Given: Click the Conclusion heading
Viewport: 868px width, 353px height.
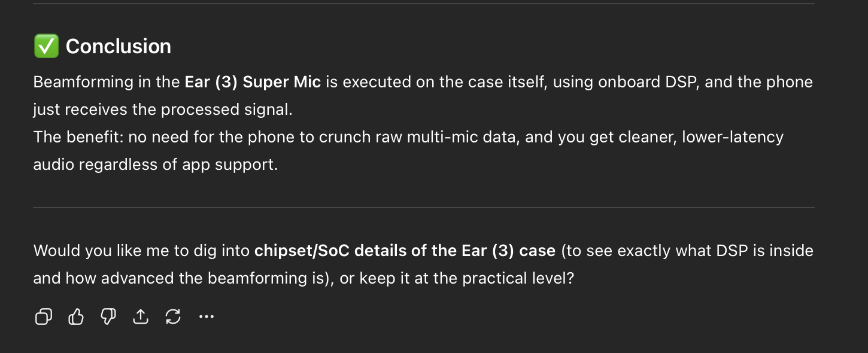Looking at the screenshot, I should click(x=118, y=46).
